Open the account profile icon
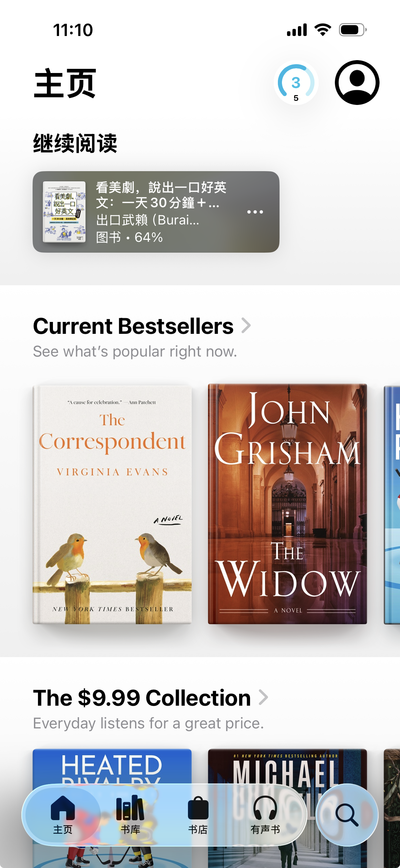Viewport: 400px width, 868px height. (x=357, y=83)
